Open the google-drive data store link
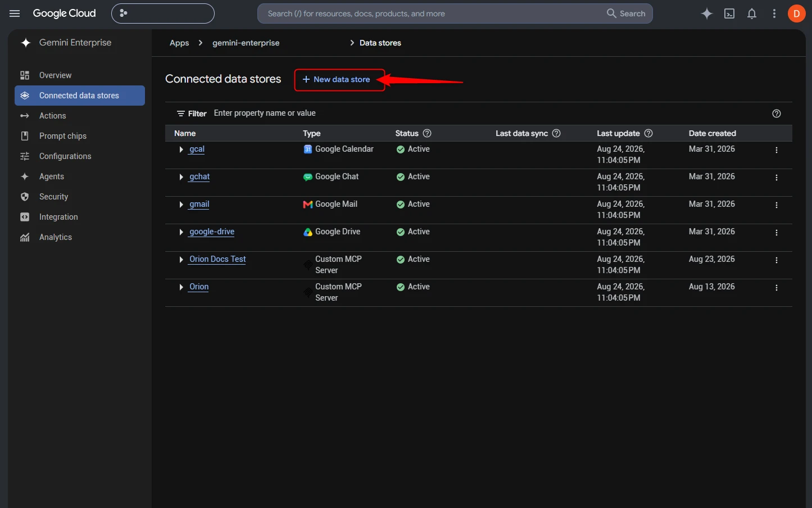The image size is (812, 508). tap(212, 232)
